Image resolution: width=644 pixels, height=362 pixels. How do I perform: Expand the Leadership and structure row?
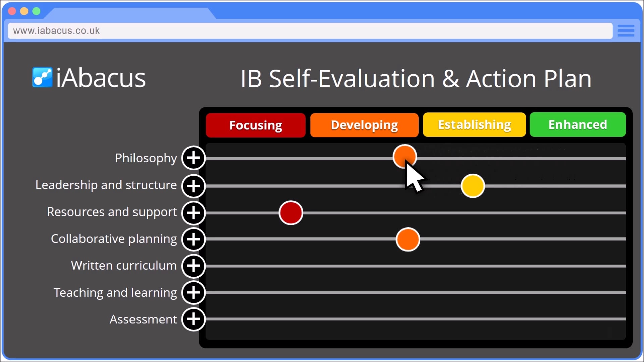(x=193, y=186)
